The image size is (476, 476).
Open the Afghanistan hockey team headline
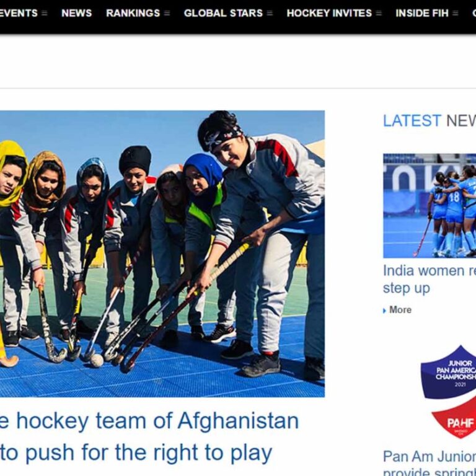pos(149,436)
